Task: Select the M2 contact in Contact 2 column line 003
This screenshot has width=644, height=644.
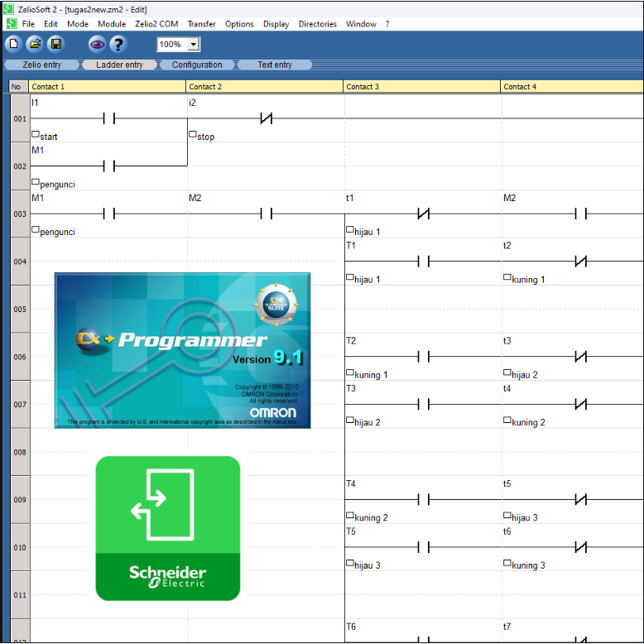Action: (267, 214)
